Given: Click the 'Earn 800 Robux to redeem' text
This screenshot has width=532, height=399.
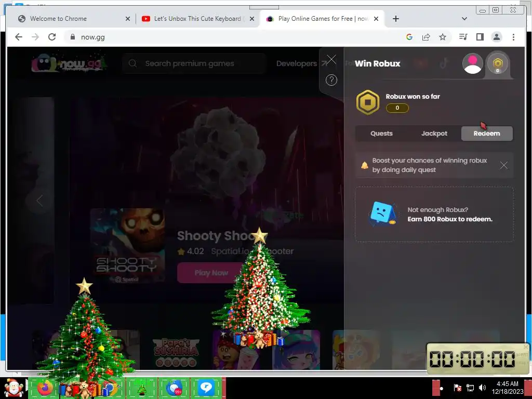Looking at the screenshot, I should (x=450, y=219).
